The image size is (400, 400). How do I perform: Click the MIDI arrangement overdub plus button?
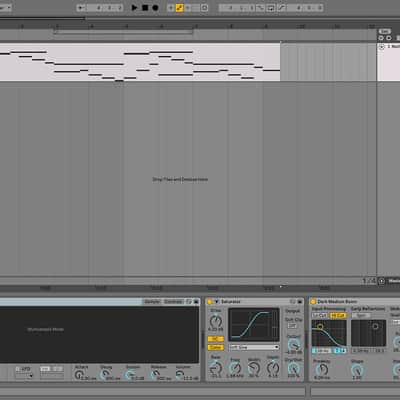point(171,7)
